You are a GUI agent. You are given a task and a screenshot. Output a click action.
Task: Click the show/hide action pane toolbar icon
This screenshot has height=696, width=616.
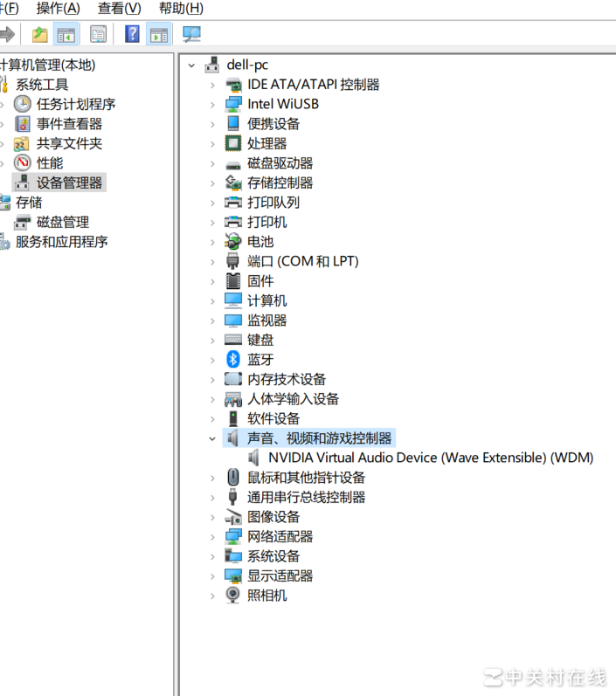[x=158, y=34]
